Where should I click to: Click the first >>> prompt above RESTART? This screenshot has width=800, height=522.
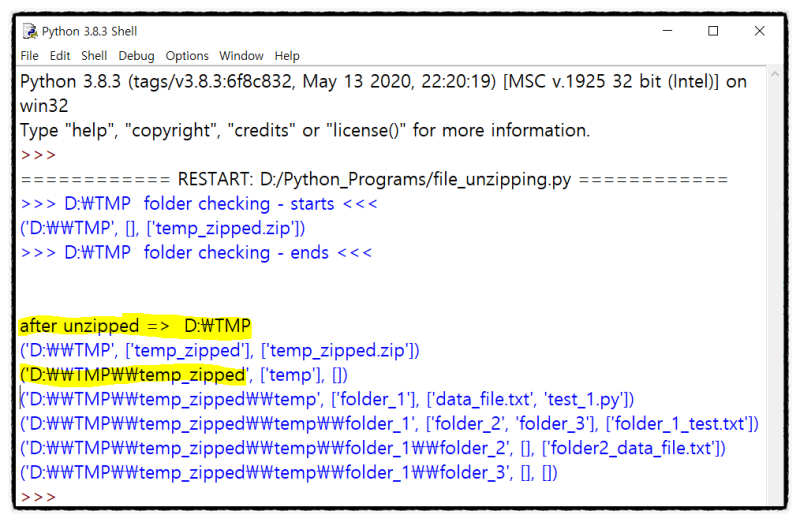tap(38, 155)
